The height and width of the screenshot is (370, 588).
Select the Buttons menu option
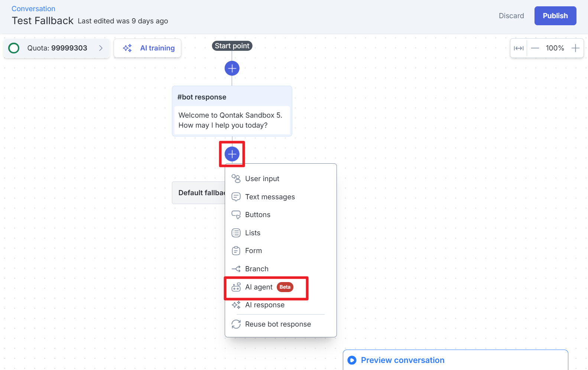tap(257, 215)
